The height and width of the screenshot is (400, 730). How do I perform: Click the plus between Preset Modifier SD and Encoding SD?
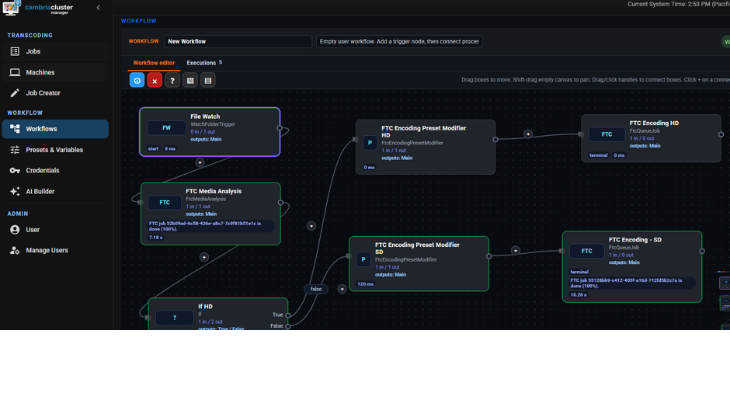515,251
